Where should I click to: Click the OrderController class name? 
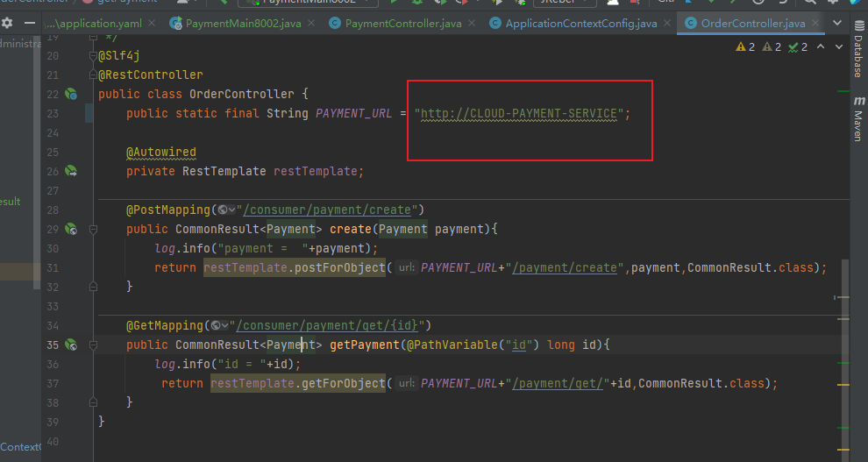click(x=242, y=94)
